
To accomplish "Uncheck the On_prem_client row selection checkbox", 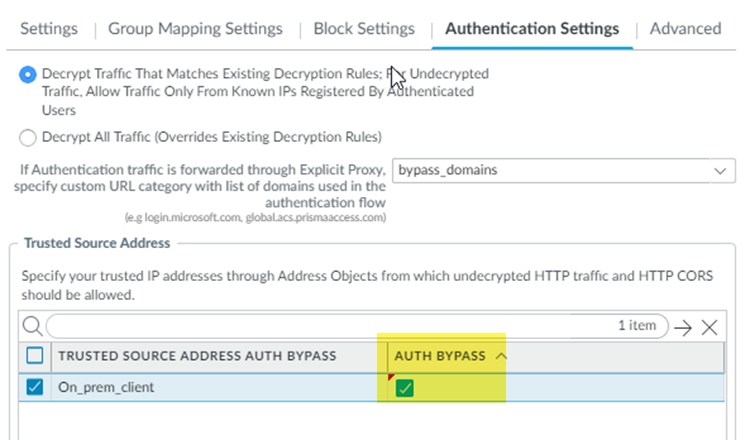I will 33,388.
